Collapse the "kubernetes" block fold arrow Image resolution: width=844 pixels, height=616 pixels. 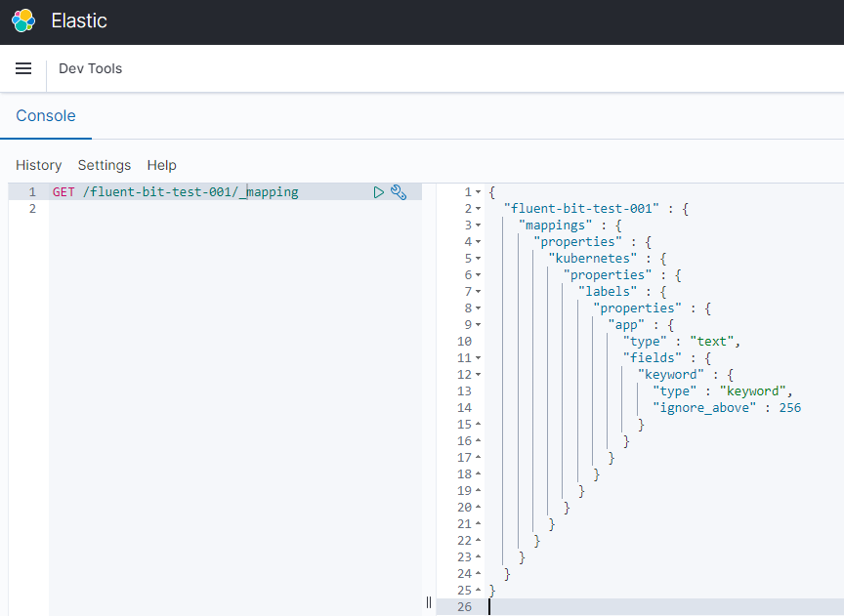pyautogui.click(x=478, y=259)
